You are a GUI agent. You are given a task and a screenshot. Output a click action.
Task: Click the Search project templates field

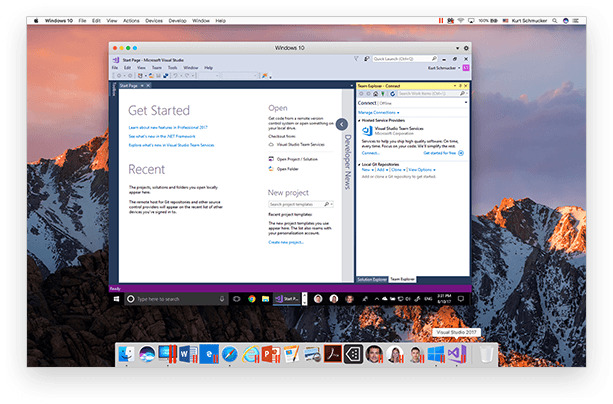click(301, 204)
